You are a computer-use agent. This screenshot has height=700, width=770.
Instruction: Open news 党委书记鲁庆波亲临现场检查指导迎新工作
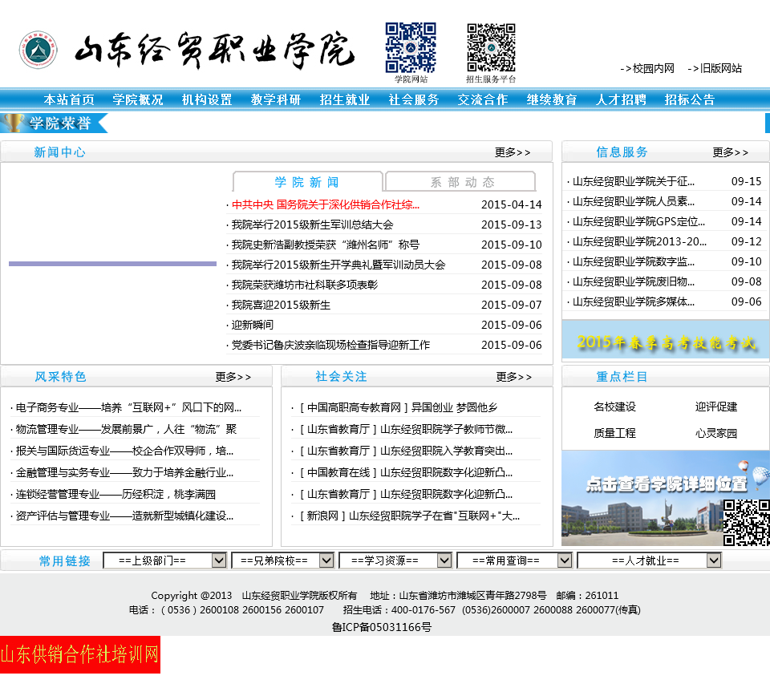330,345
